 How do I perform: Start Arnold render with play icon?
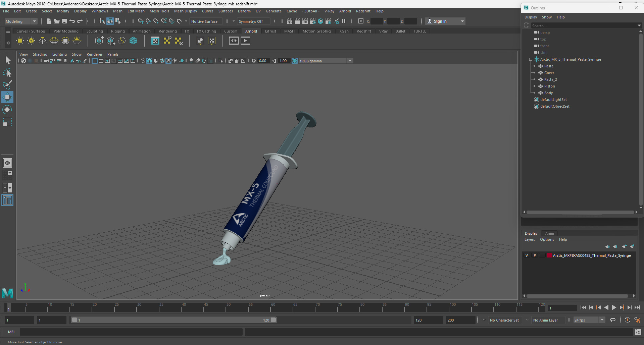245,41
